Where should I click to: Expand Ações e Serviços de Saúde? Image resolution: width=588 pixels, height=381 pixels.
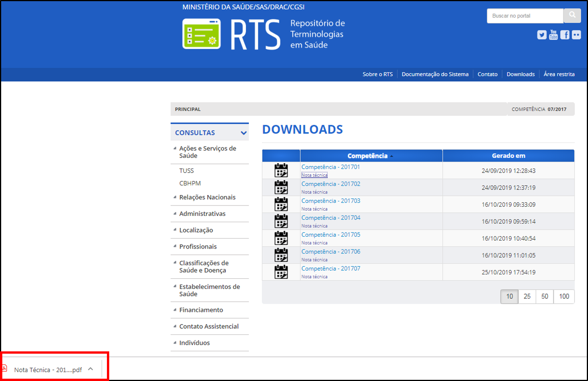(175, 149)
